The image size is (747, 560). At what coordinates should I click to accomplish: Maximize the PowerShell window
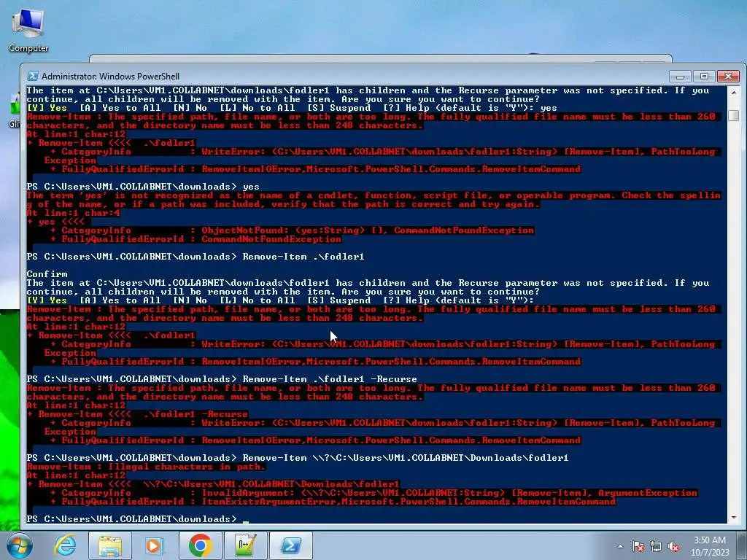click(704, 76)
